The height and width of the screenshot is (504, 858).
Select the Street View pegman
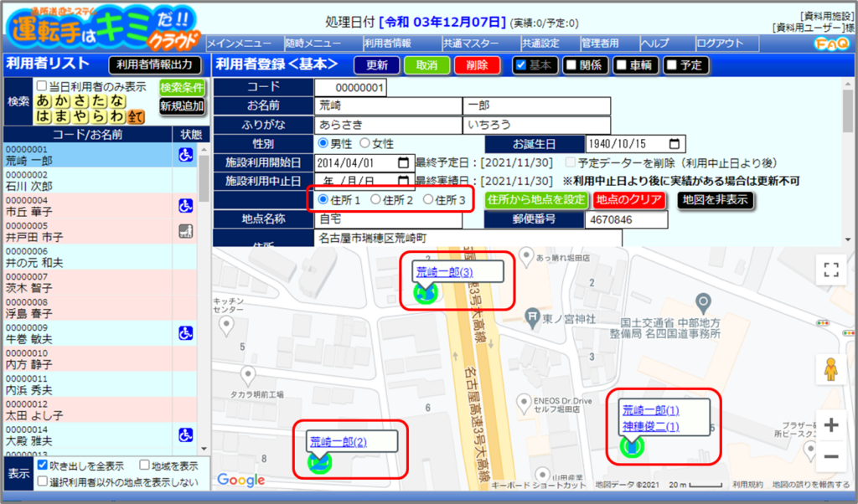(830, 369)
